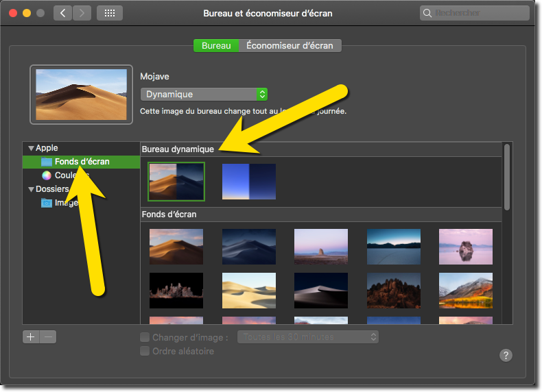Click the forward navigation arrow

(x=82, y=13)
